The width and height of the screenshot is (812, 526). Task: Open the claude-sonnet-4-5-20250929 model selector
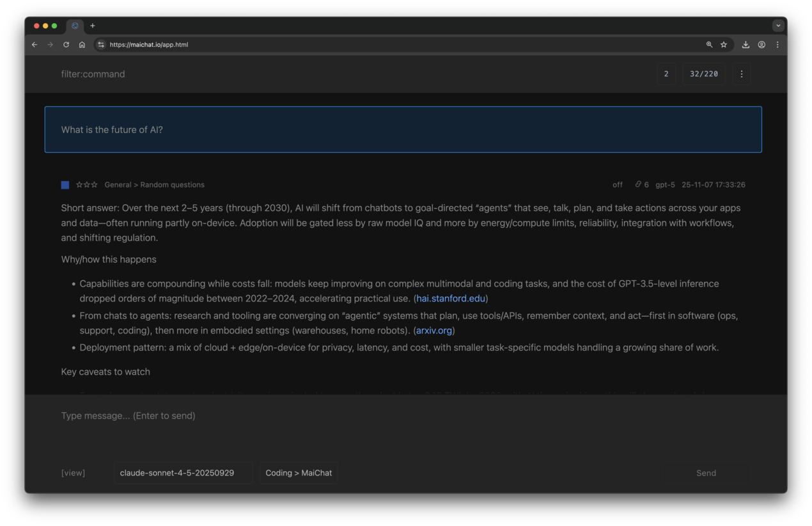pyautogui.click(x=183, y=472)
